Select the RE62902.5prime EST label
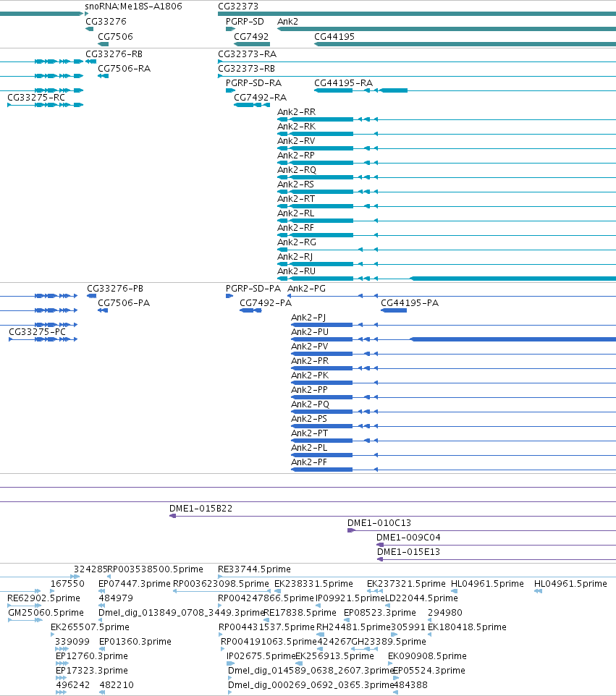The height and width of the screenshot is (696, 616). [x=43, y=598]
